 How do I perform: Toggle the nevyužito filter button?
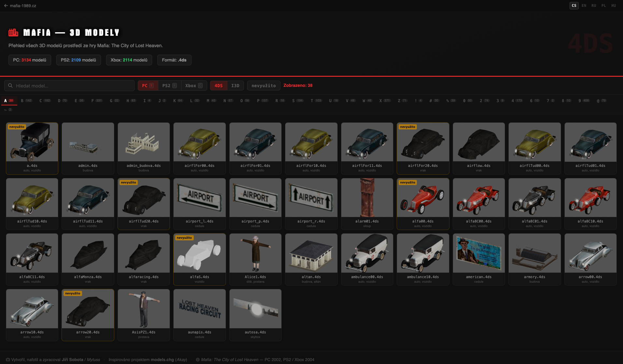(x=263, y=86)
